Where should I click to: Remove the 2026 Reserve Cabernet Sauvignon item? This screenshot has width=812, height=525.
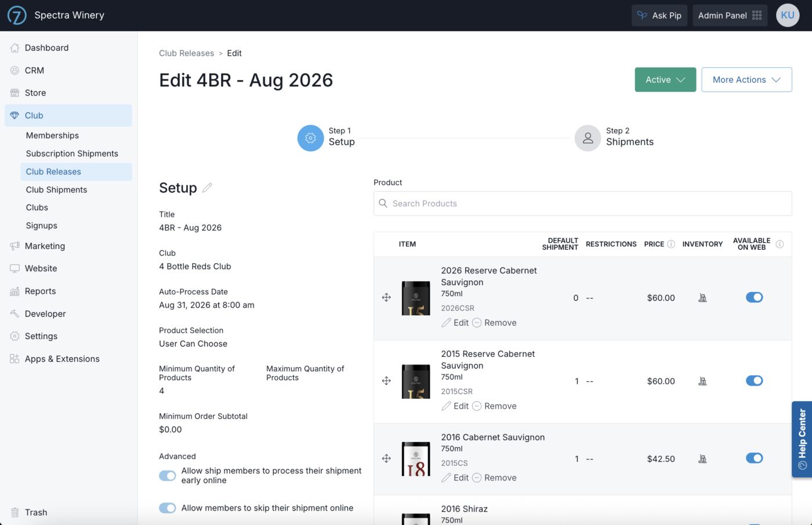pyautogui.click(x=494, y=323)
